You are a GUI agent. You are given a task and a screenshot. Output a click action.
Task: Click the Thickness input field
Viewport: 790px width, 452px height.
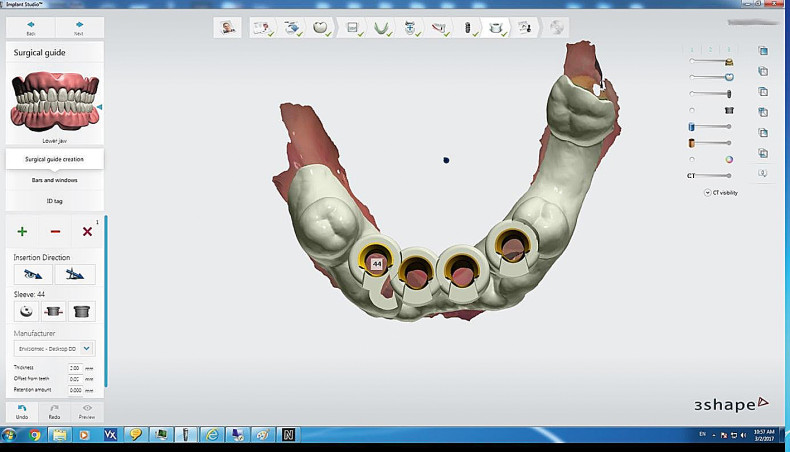[x=75, y=368]
